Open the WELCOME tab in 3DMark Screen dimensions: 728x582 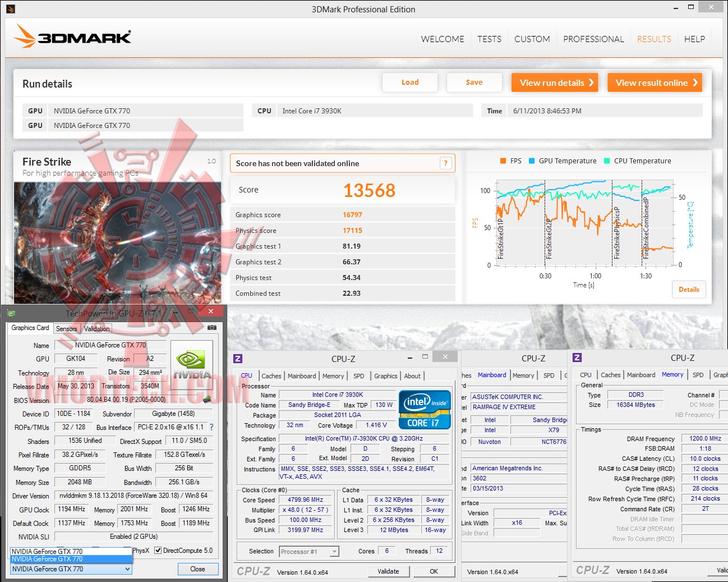tap(443, 39)
